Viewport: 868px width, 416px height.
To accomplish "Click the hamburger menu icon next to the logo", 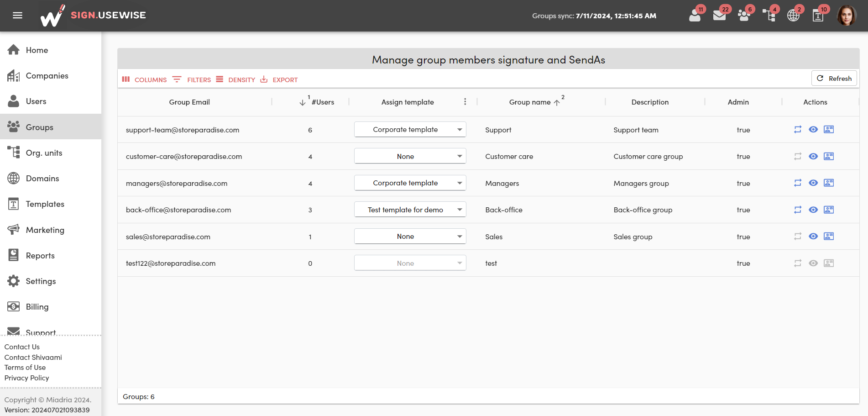I will 17,15.
